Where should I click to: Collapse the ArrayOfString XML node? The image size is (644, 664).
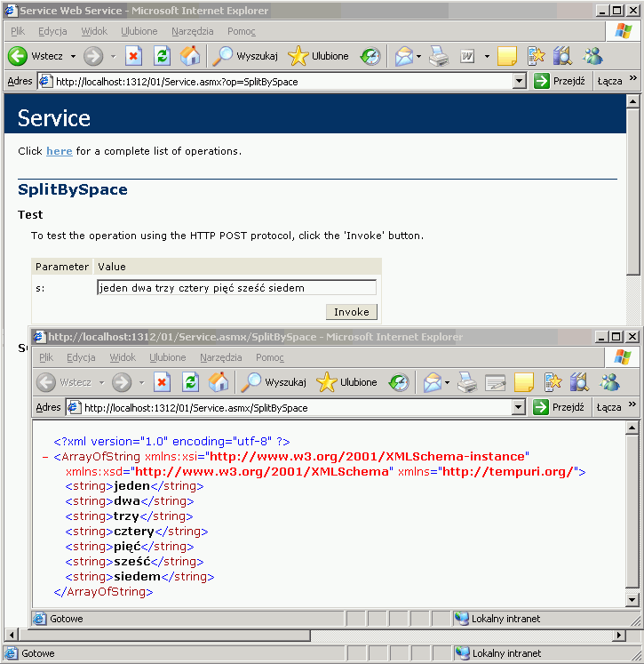click(45, 457)
